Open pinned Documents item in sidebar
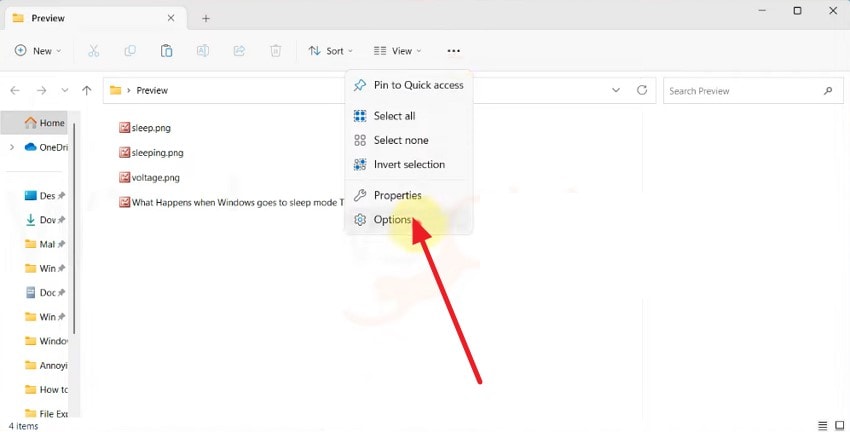This screenshot has height=432, width=850. 46,293
